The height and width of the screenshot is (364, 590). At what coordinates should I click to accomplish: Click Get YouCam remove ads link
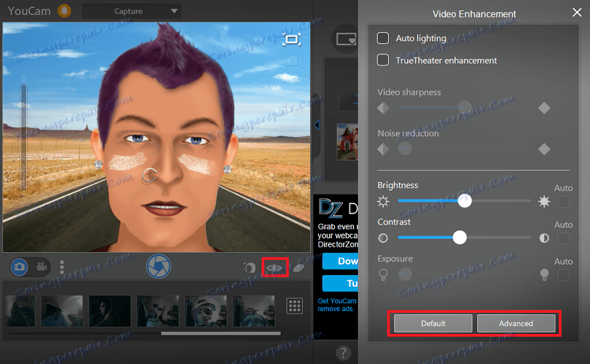337,304
